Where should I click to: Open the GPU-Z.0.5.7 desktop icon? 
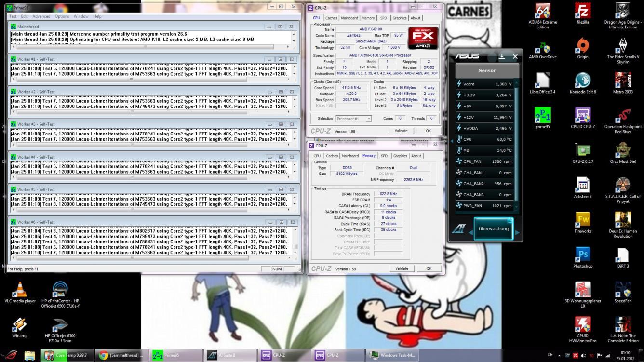pos(583,153)
